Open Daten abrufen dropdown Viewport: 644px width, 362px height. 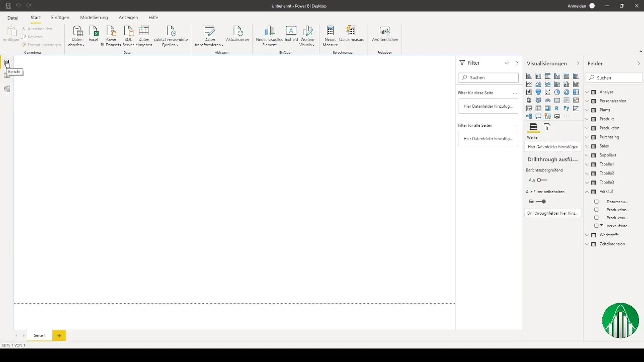[77, 36]
